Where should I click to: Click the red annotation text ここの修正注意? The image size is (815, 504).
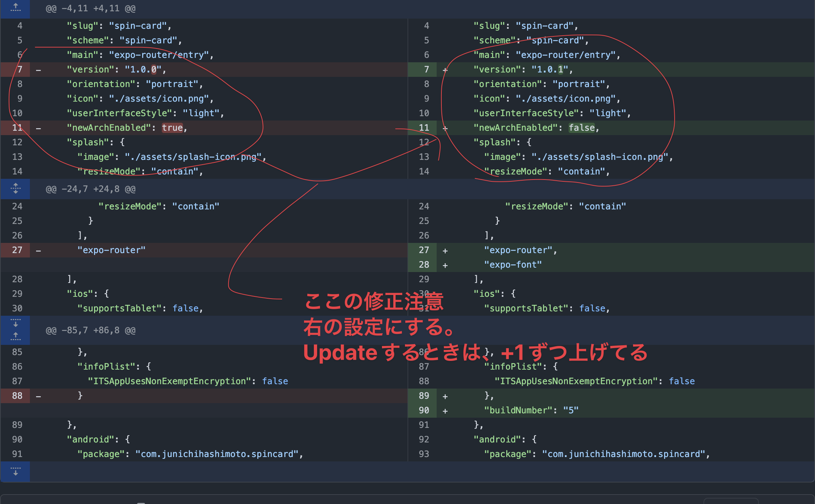click(373, 302)
